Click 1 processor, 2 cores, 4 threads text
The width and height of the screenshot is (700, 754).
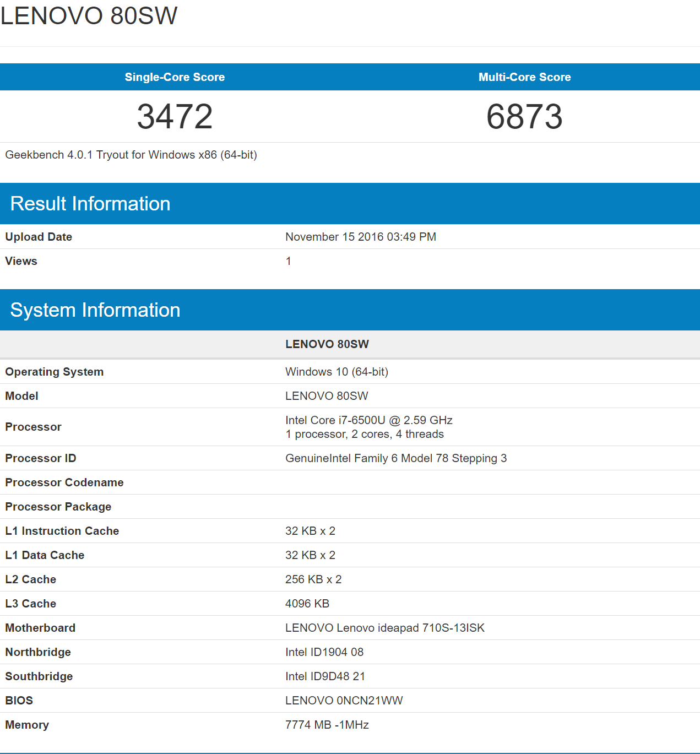pos(365,434)
